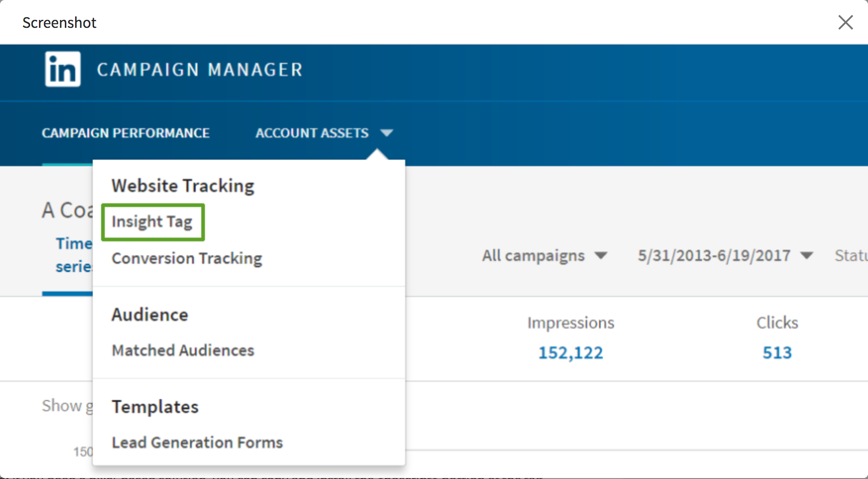Click the LinkedIn logo icon
Screen dimensions: 868x479
[63, 69]
